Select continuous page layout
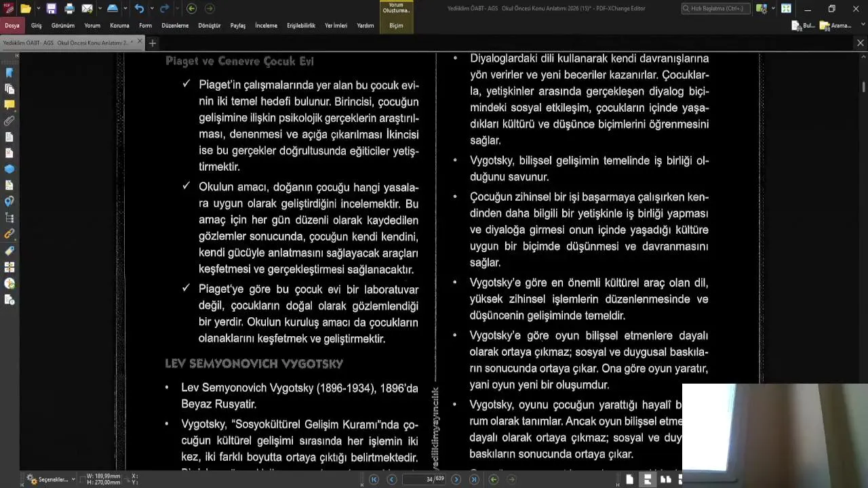This screenshot has height=488, width=868. point(648,479)
